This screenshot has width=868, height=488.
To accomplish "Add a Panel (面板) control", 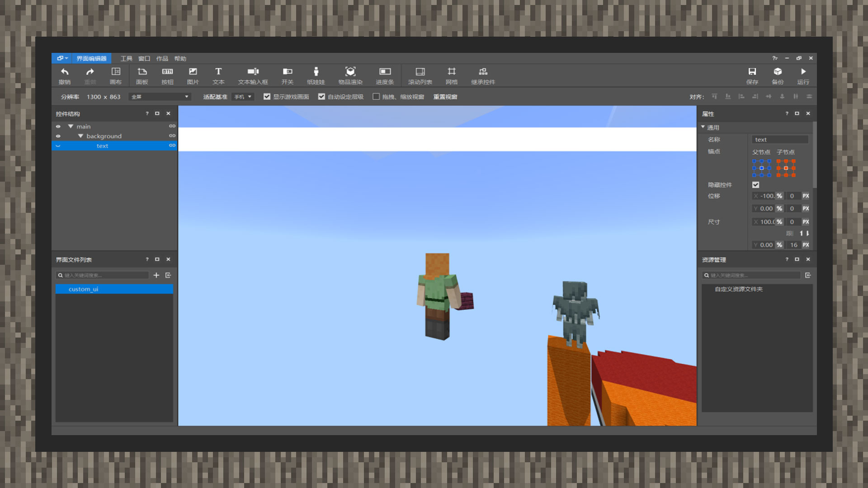I will 142,75.
